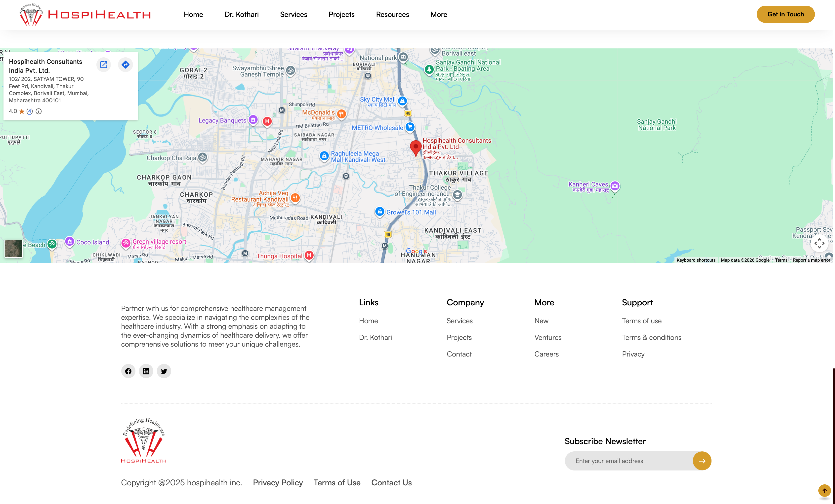Click the Legacy Banquets marker
Screen dimensions: 835x504
tap(253, 120)
